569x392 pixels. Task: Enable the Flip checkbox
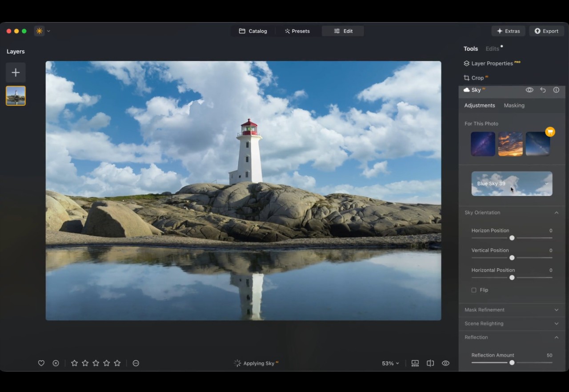click(474, 290)
